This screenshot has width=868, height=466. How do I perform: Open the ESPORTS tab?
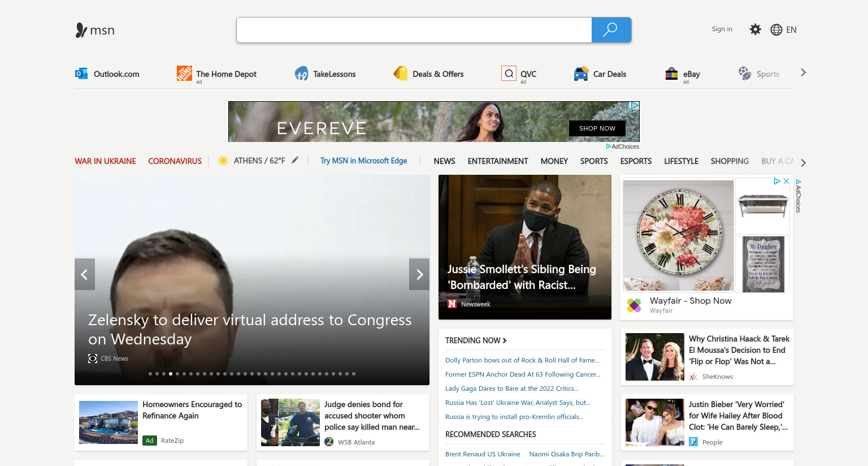point(636,161)
